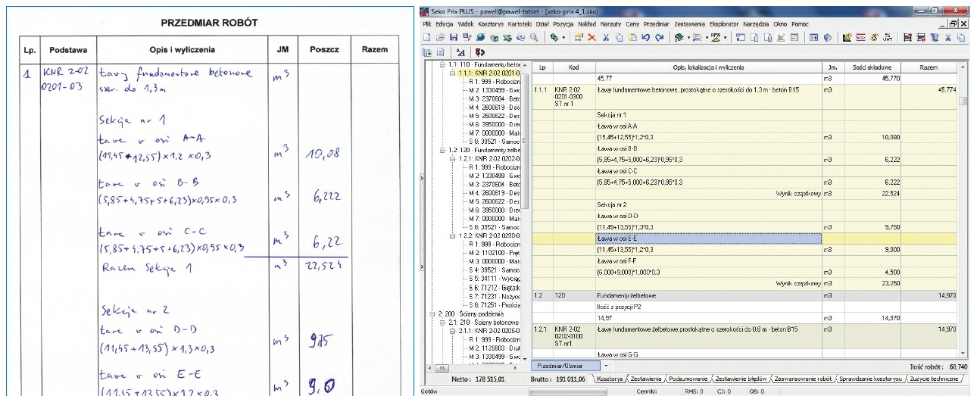Click the new item icon before delete
Image resolution: width=980 pixels, height=396 pixels.
579,36
